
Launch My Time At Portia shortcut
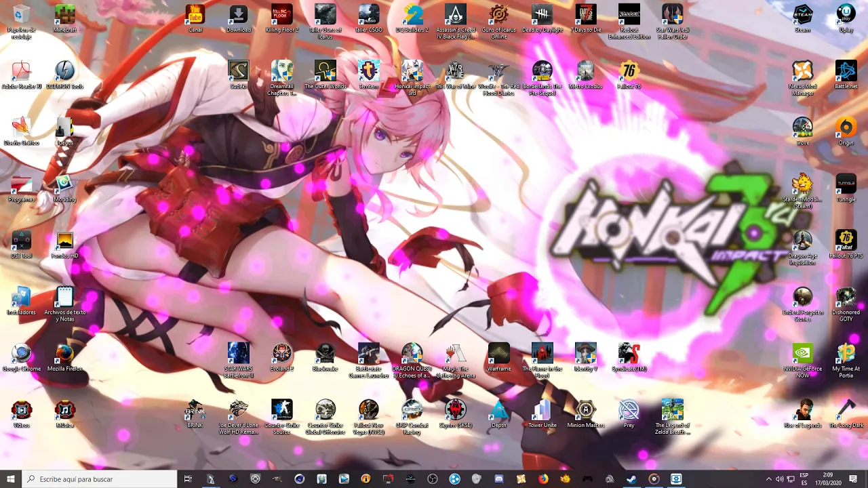click(846, 360)
